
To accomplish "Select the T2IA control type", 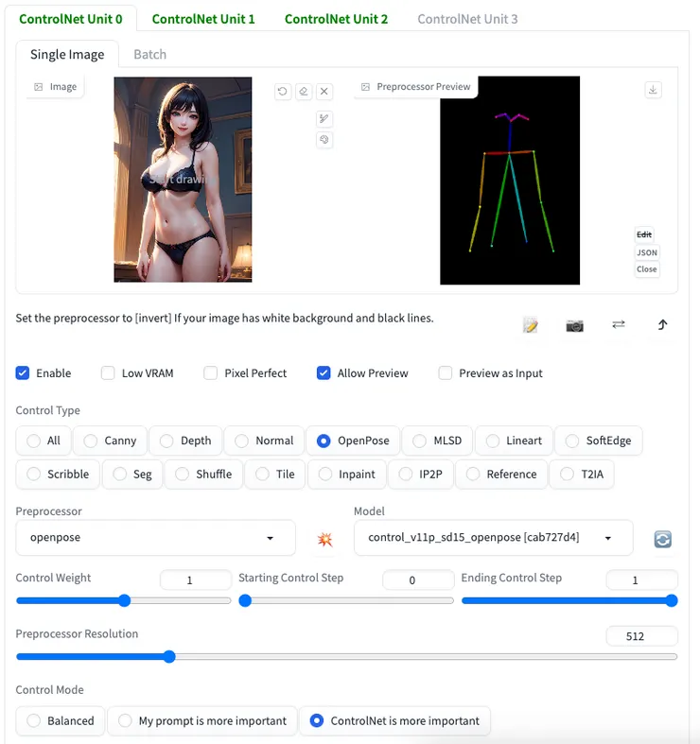I will 582,475.
